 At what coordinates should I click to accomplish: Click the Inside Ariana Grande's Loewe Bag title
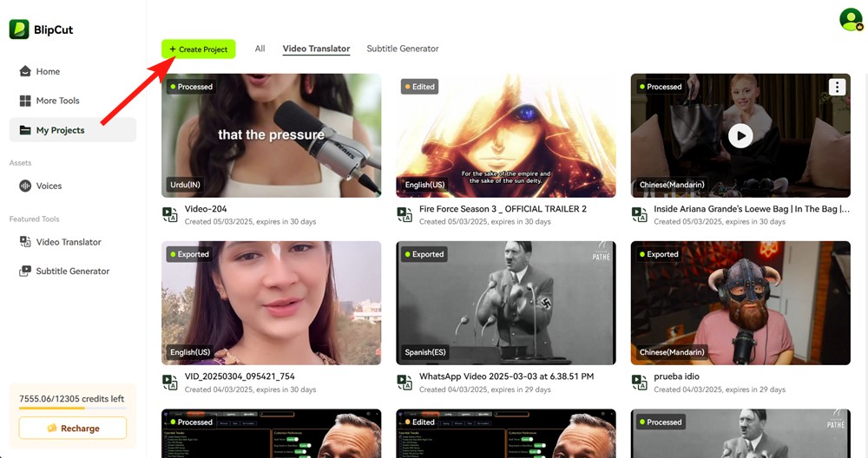pyautogui.click(x=751, y=209)
